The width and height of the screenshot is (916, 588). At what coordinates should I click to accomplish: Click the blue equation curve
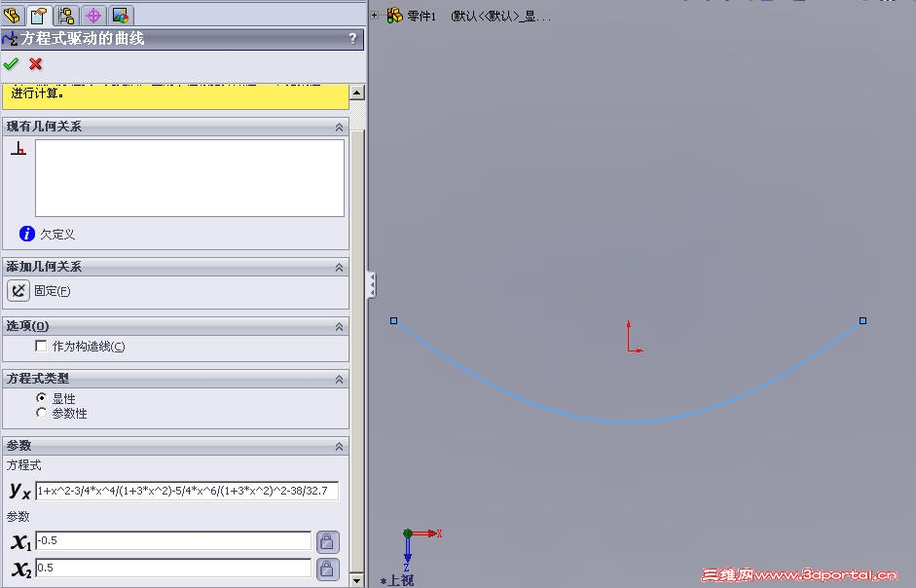point(628,422)
